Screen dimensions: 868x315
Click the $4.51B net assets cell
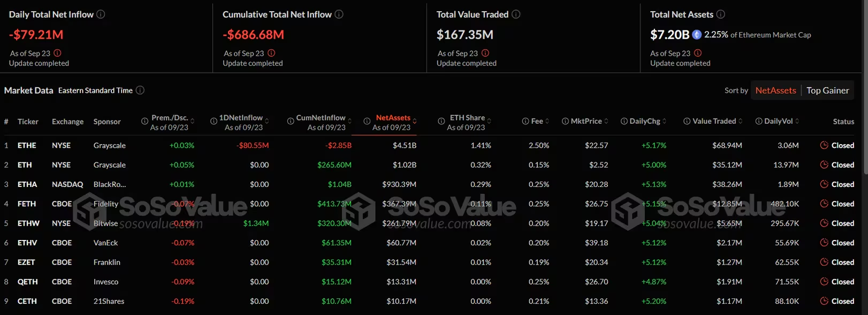coord(405,145)
